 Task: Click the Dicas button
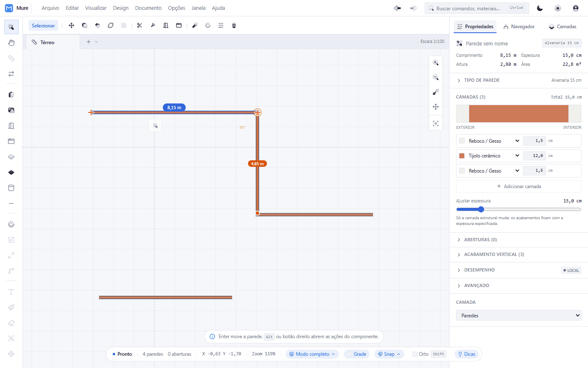pos(466,354)
